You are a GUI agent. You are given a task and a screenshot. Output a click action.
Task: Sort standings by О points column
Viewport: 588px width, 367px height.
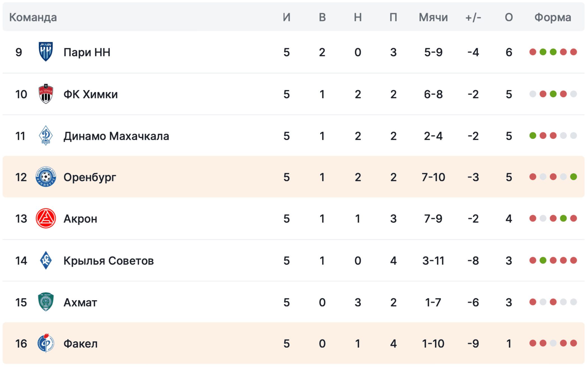[509, 17]
